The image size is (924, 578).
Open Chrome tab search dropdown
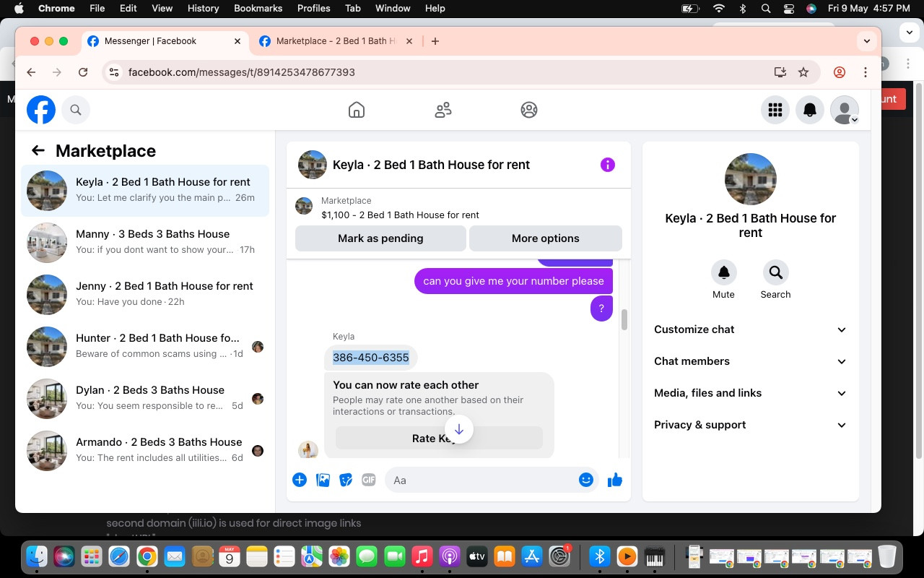(x=867, y=41)
